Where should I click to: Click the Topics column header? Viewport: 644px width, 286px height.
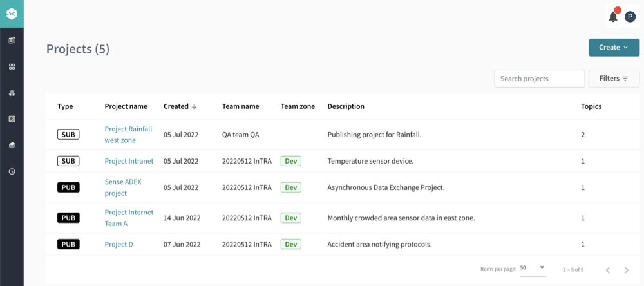point(591,106)
